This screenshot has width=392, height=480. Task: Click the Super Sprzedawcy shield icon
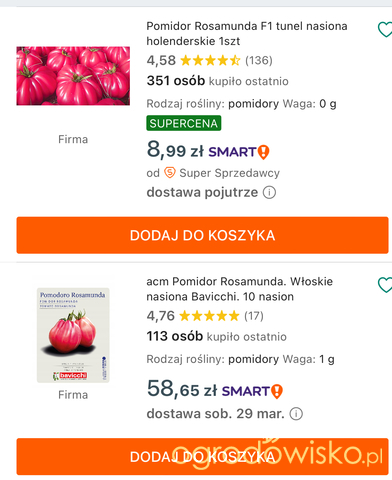[170, 173]
